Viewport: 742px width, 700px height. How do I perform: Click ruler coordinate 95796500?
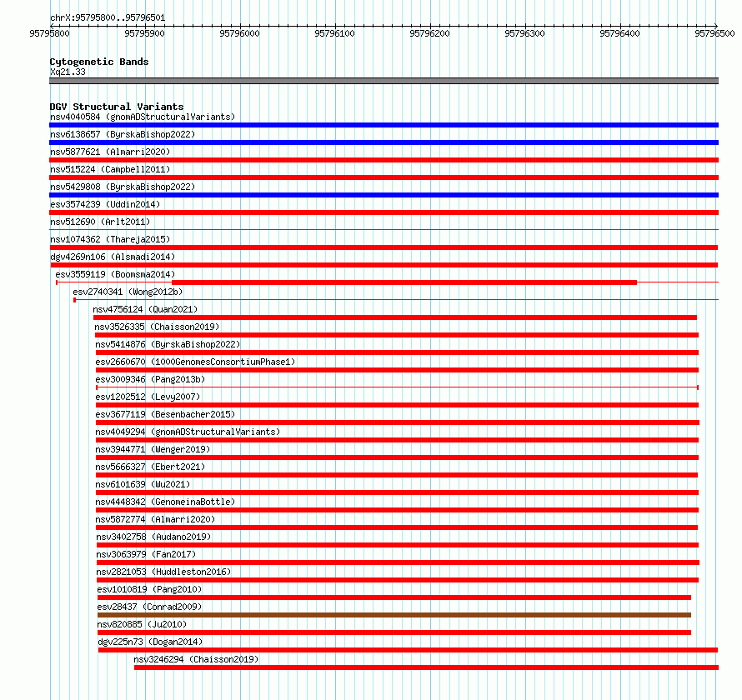pyautogui.click(x=714, y=33)
